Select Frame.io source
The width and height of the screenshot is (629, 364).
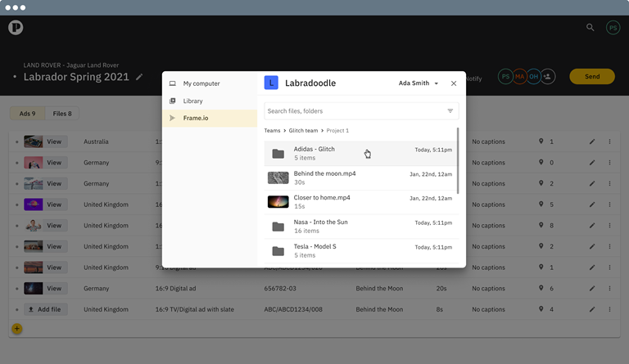point(210,118)
